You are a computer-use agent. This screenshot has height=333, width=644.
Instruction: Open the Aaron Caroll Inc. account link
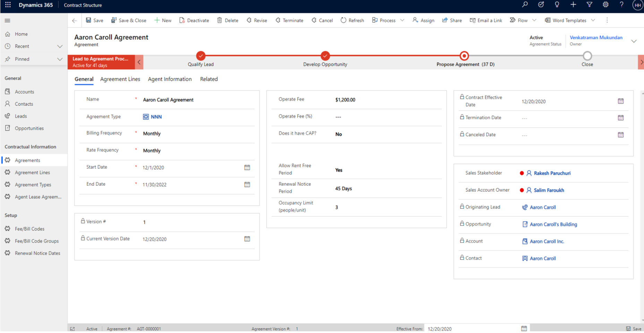(x=547, y=241)
